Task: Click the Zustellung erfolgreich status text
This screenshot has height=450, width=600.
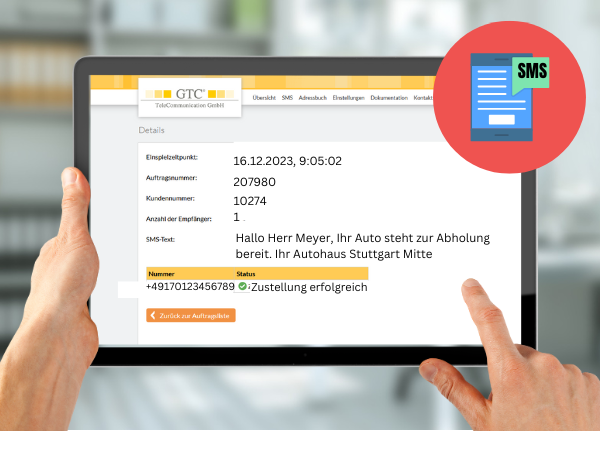Action: coord(309,287)
